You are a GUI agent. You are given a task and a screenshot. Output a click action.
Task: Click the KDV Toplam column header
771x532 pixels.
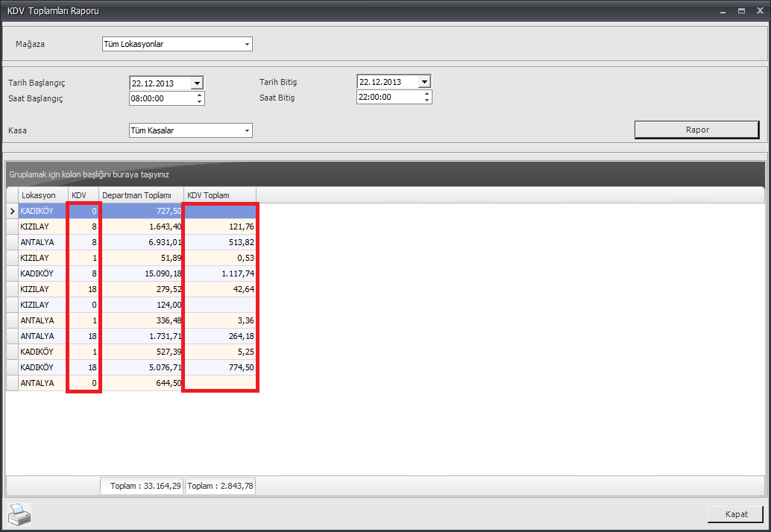coord(208,195)
